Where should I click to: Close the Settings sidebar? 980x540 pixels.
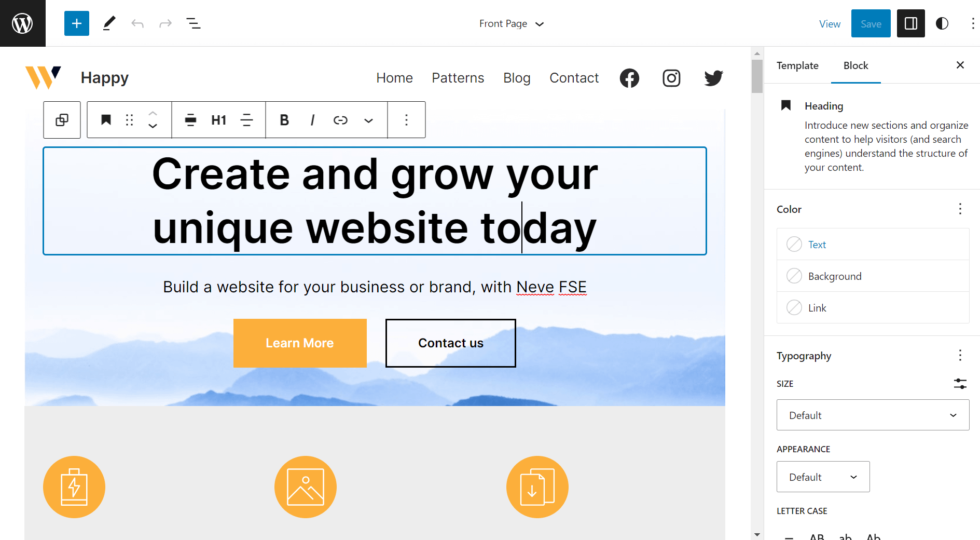pos(960,65)
